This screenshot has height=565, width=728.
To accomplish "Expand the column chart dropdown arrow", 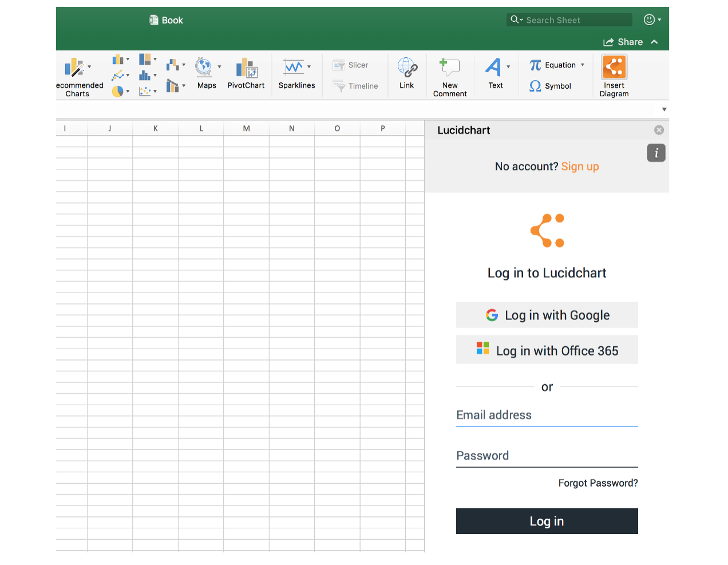I will click(x=128, y=59).
